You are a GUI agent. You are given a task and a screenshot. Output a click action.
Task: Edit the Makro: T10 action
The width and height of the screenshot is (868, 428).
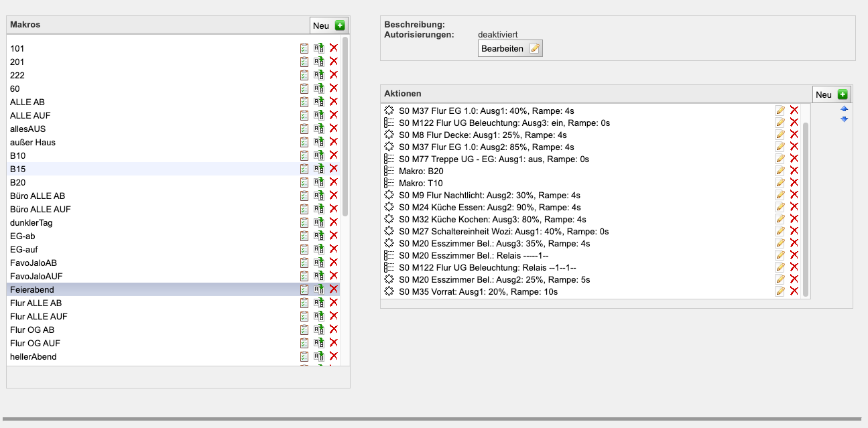(780, 184)
